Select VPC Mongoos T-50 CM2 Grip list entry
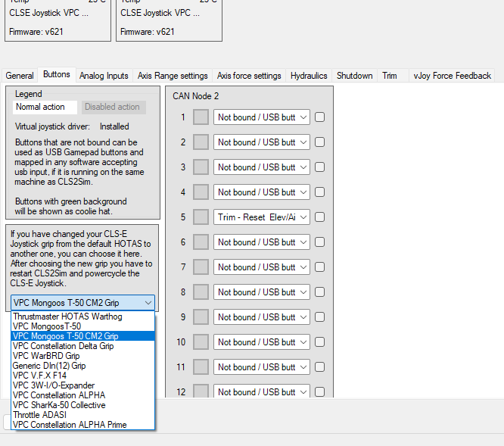Image resolution: width=504 pixels, height=446 pixels. point(82,336)
